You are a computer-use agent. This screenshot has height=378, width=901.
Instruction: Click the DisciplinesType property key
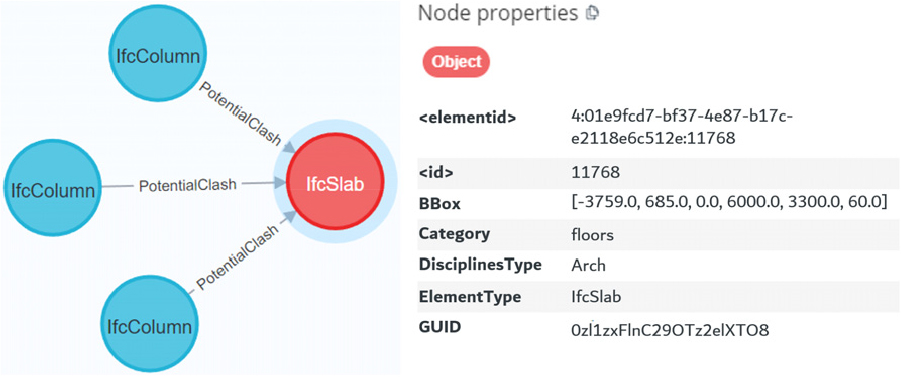480,265
